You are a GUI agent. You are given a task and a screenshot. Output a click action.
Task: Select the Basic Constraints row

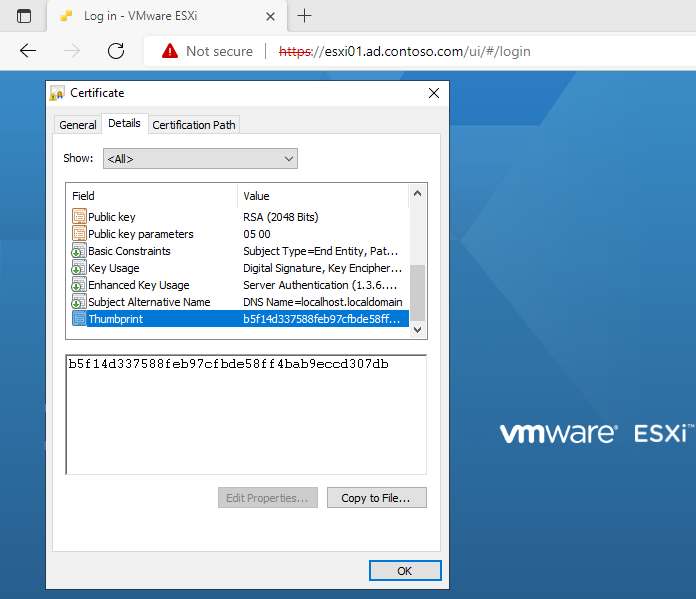point(240,251)
